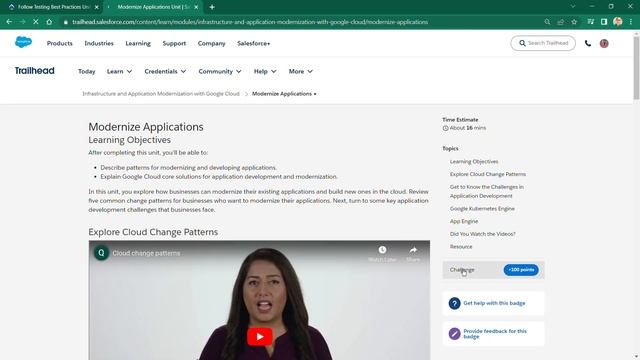The height and width of the screenshot is (360, 640).
Task: Play the Cloud change patterns video
Action: (x=260, y=337)
